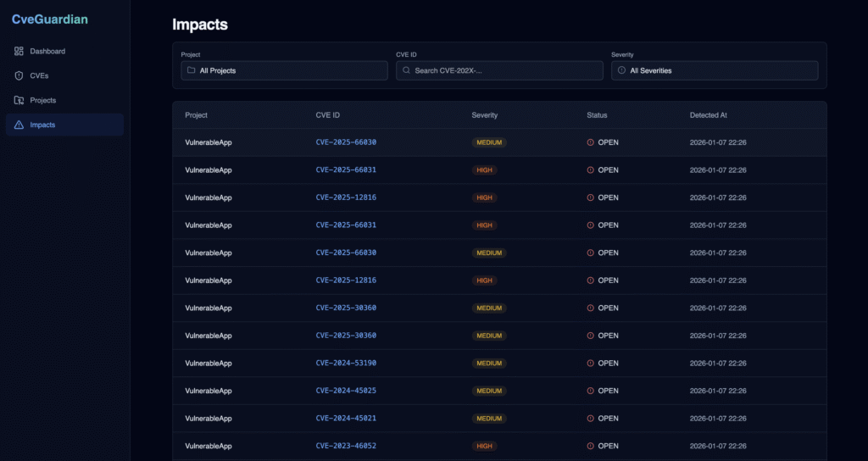Image resolution: width=868 pixels, height=461 pixels.
Task: Click the detected date in the CVE-2024-53190 row
Action: coord(718,363)
